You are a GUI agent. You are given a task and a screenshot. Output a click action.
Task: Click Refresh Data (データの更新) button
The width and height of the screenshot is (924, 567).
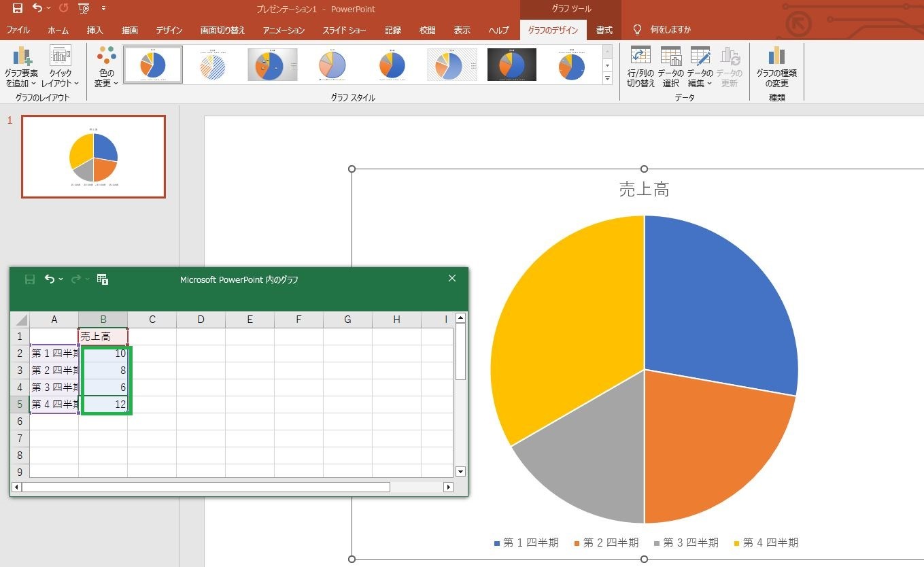click(730, 67)
